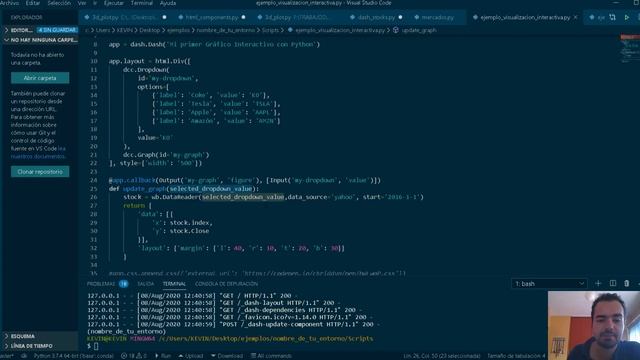Switch to the 3d_plot.py F:\TRABAJOS tab

tap(297, 18)
